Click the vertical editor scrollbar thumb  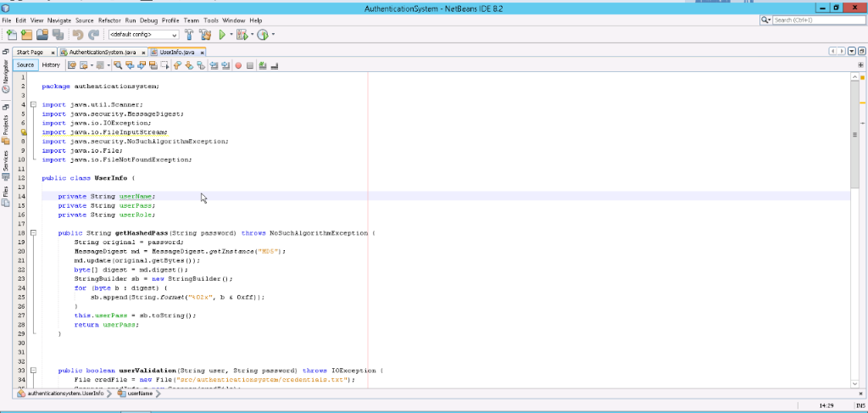pos(854,135)
